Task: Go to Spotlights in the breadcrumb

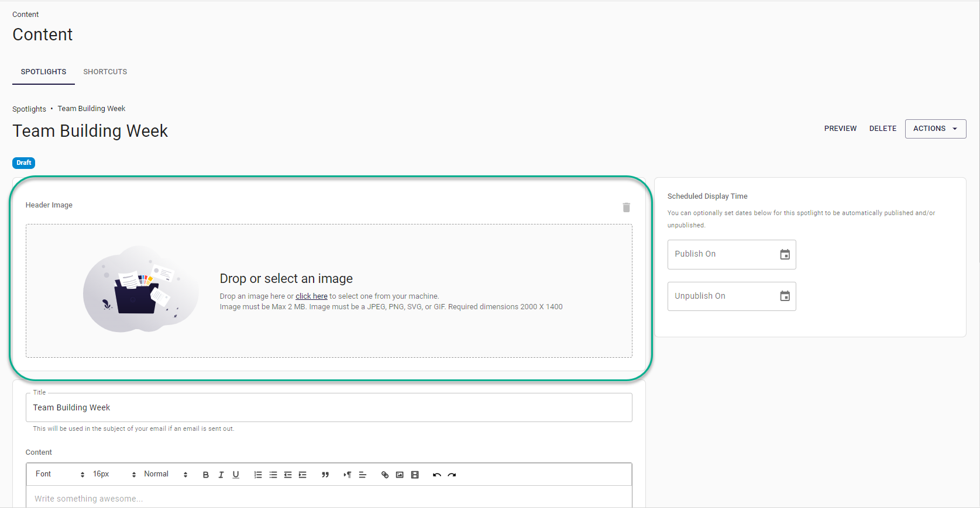Action: click(x=29, y=109)
